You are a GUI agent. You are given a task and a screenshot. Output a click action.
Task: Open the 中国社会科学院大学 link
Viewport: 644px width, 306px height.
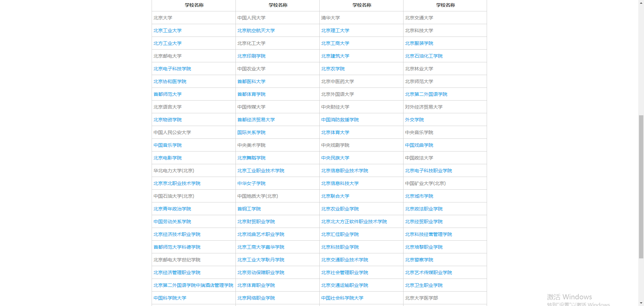click(x=342, y=298)
